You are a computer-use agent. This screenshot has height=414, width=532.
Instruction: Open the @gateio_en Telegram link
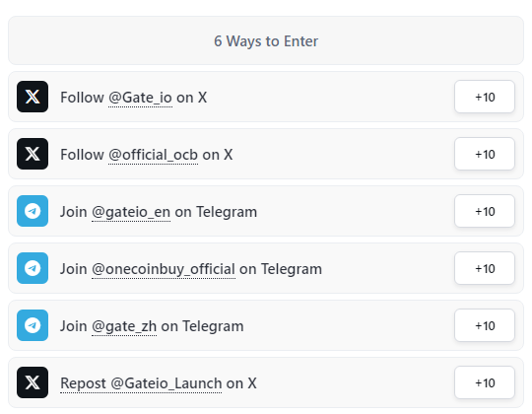(131, 213)
